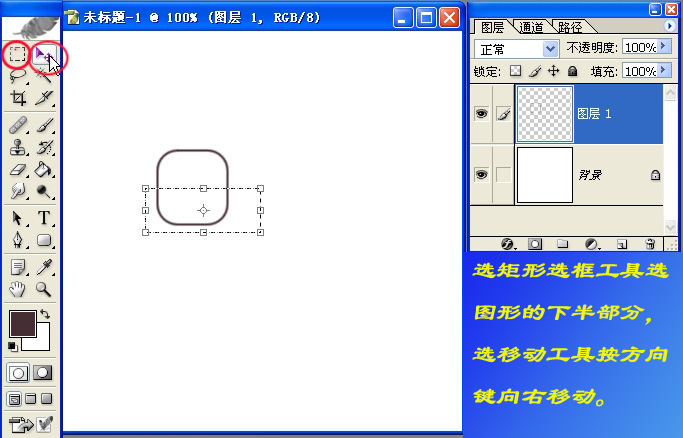
Task: Select the Path Selection arrow tool
Action: point(17,218)
